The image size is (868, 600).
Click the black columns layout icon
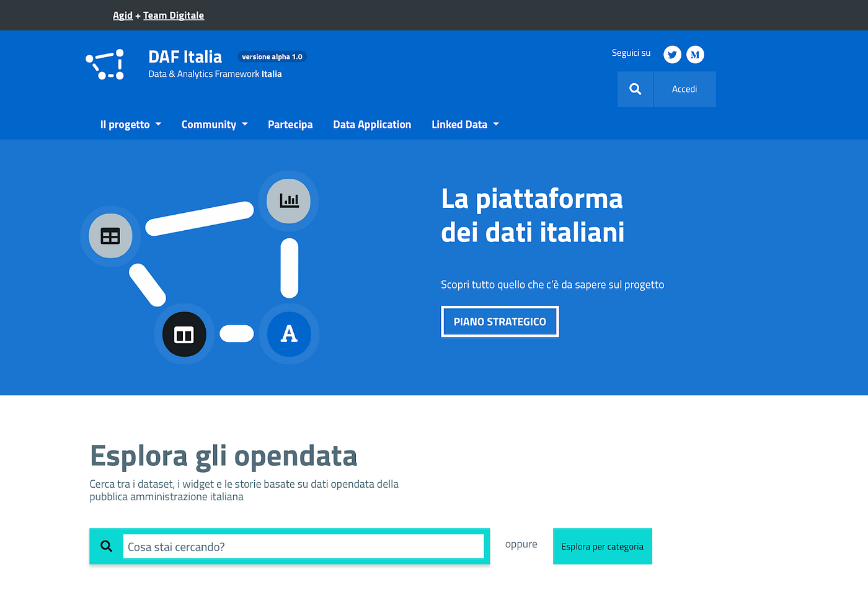pos(184,334)
